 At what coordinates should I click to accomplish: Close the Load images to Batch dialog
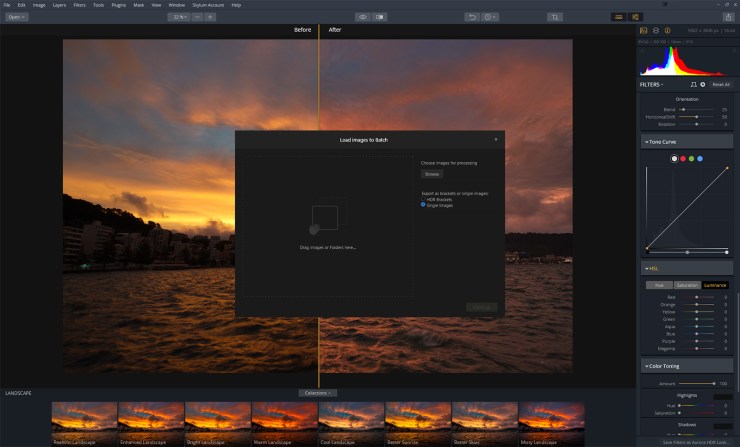pyautogui.click(x=496, y=139)
